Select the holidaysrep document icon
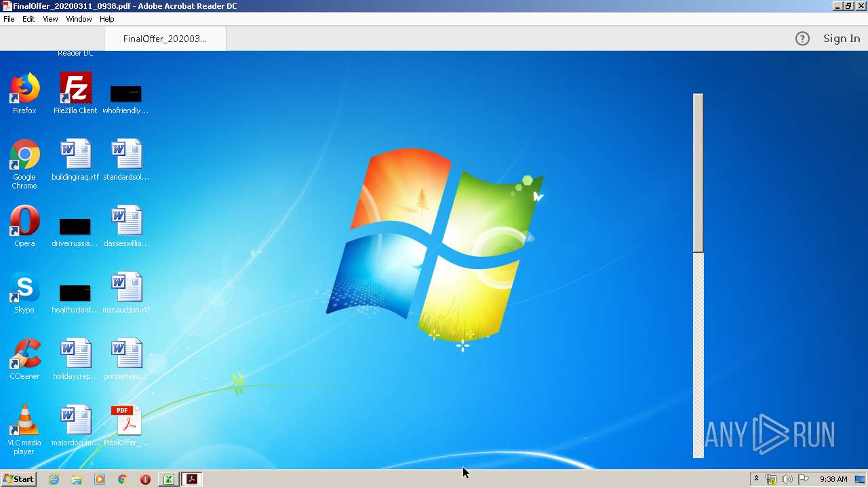The height and width of the screenshot is (488, 868). pos(75,359)
